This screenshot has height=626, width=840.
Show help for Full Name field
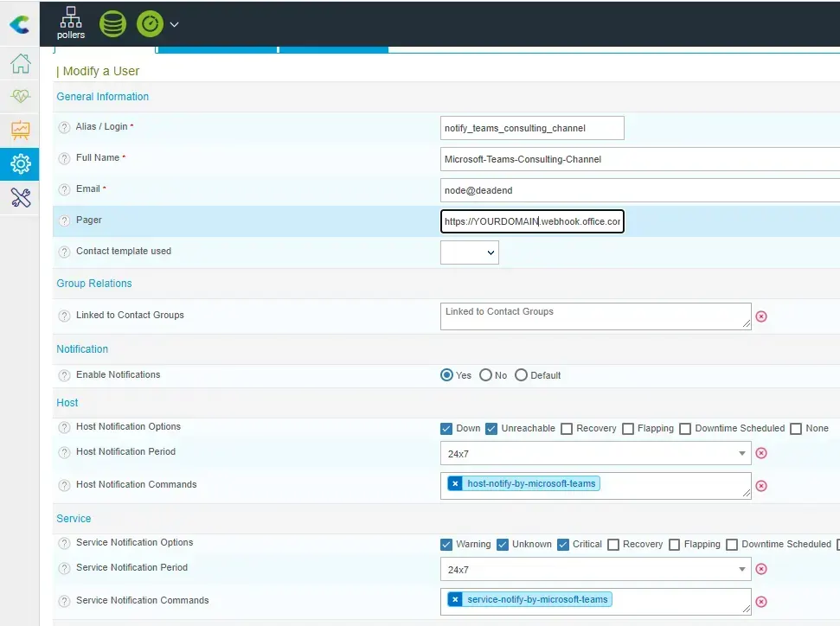click(x=64, y=158)
